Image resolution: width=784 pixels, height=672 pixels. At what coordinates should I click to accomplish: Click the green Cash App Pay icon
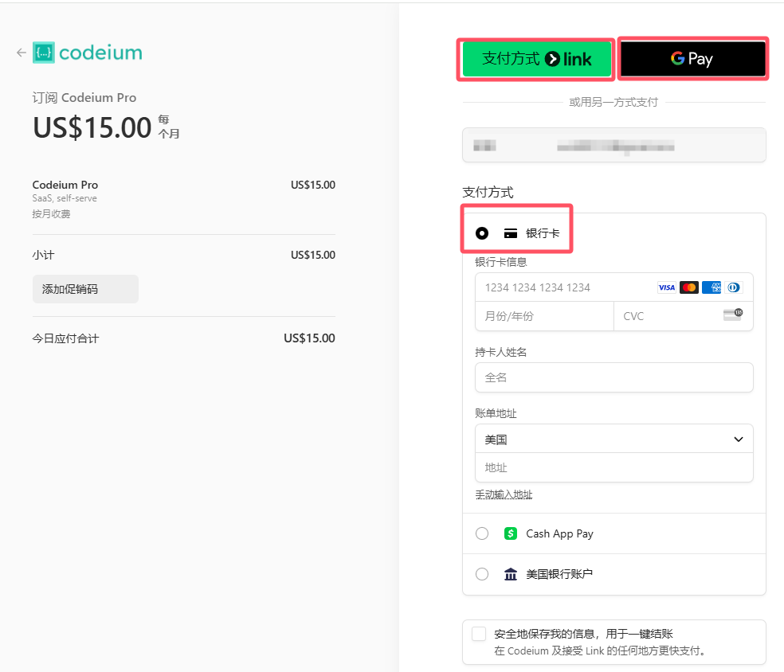click(x=510, y=533)
